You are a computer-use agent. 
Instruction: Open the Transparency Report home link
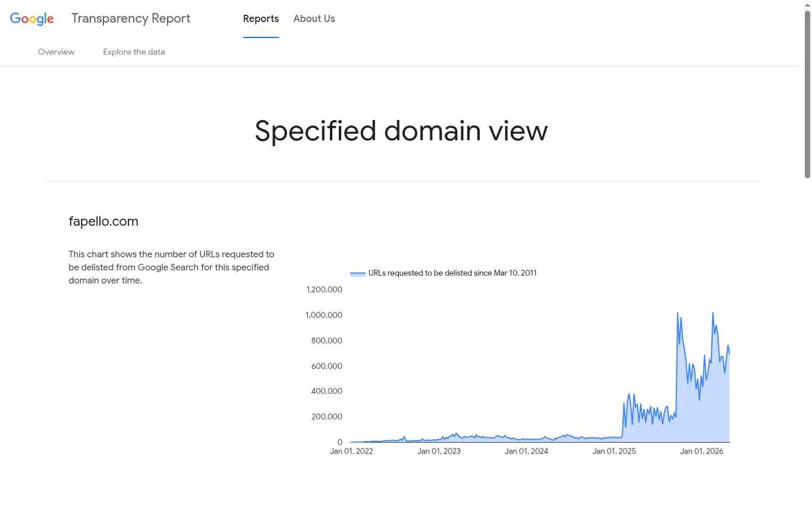click(x=131, y=18)
